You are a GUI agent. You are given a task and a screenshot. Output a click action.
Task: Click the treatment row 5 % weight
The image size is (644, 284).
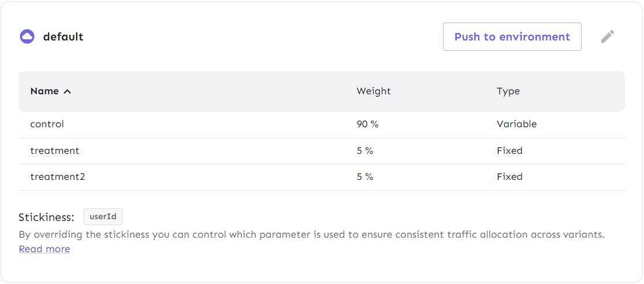[364, 150]
